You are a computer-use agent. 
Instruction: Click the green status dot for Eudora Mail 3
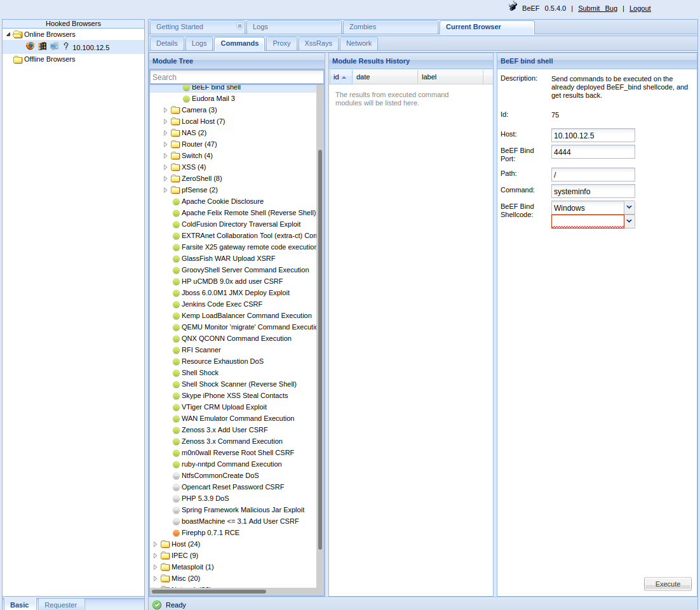187,98
